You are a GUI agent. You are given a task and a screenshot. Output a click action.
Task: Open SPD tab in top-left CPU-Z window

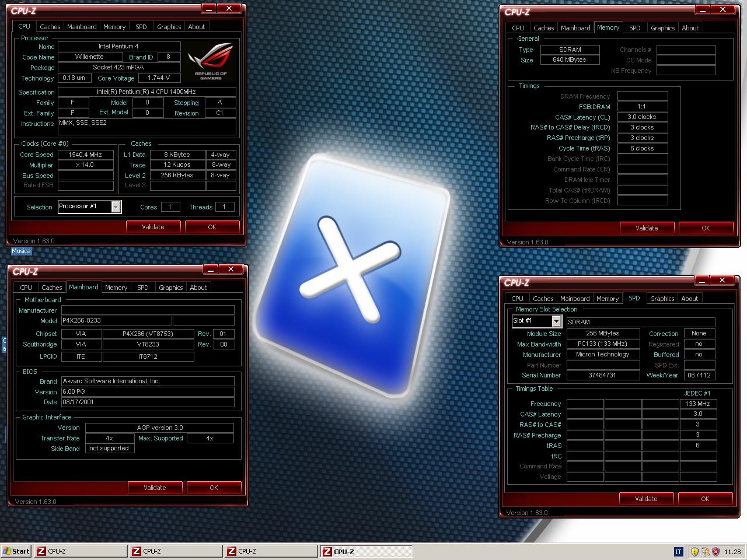coord(141,27)
